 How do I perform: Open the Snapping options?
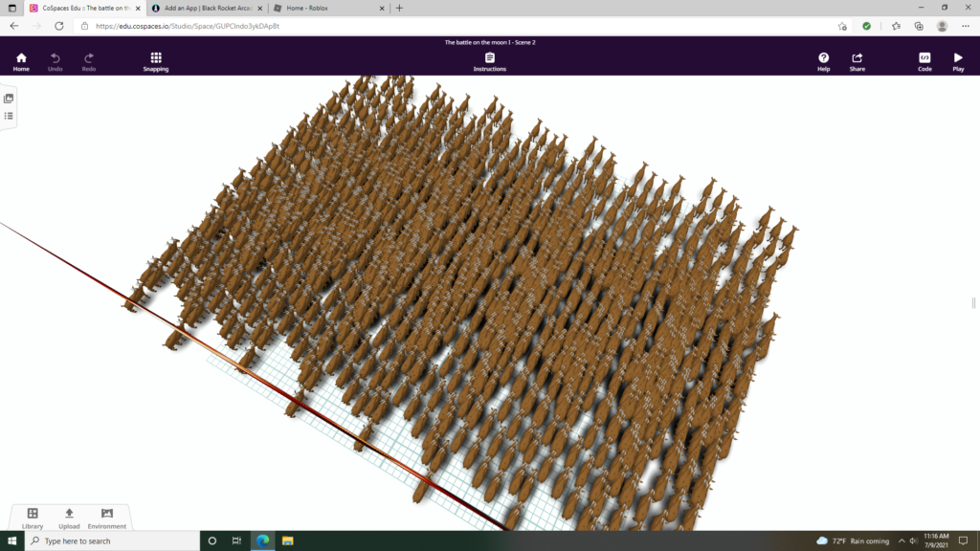tap(156, 62)
